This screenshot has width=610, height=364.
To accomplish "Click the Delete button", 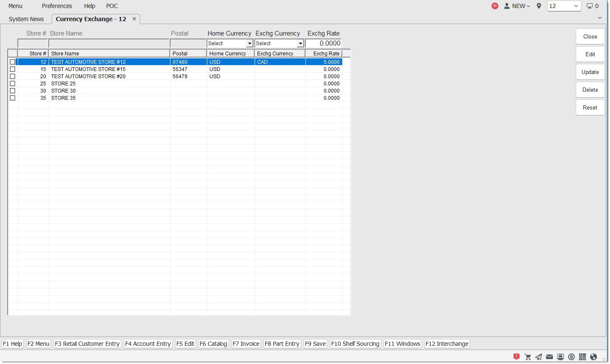I will [x=590, y=90].
